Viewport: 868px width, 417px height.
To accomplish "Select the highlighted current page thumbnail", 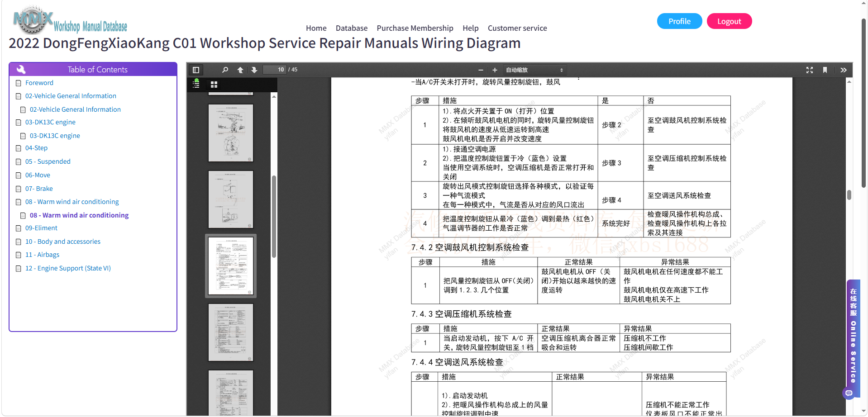I will (x=231, y=266).
